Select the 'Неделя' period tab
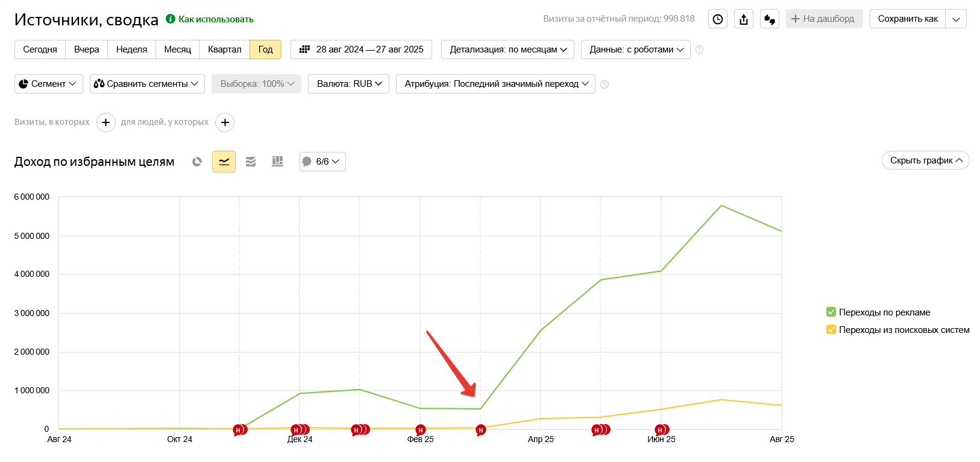Screen dimensions: 980x462 [x=131, y=49]
